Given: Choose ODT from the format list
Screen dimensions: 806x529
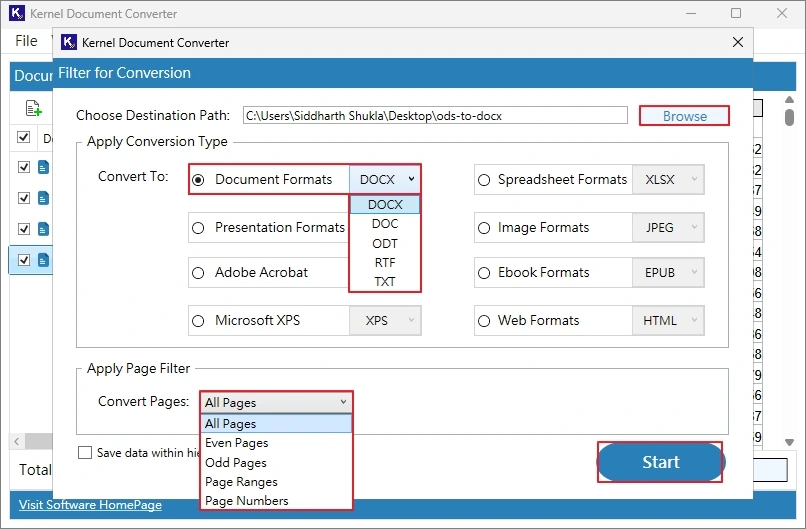Looking at the screenshot, I should pos(385,243).
